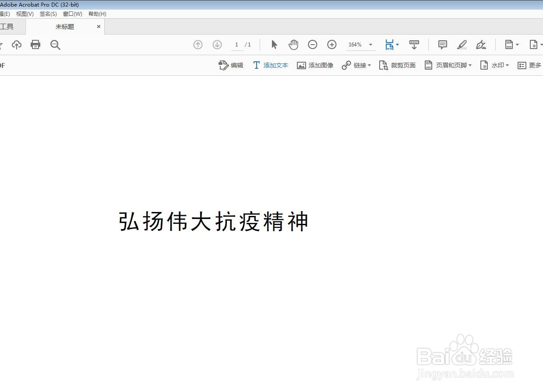Select the highlight text pen tool
Image resolution: width=543 pixels, height=392 pixels.
coord(462,45)
